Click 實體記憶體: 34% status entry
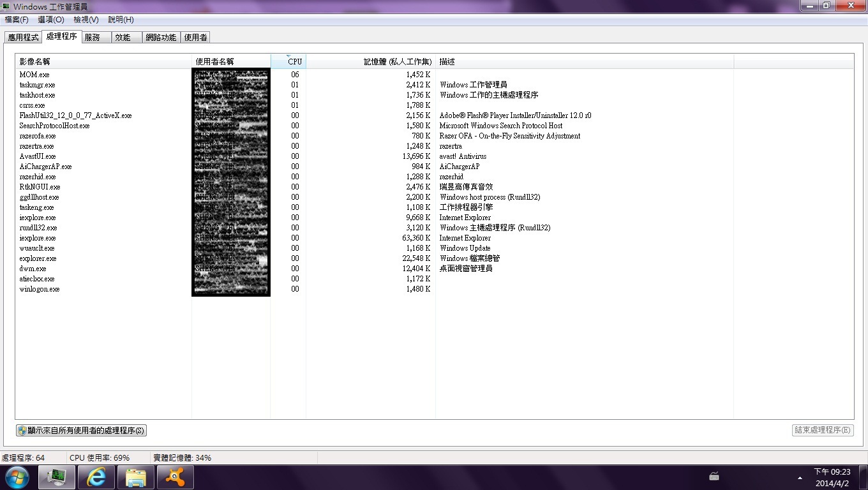Screen dimensions: 868x490 [182, 458]
